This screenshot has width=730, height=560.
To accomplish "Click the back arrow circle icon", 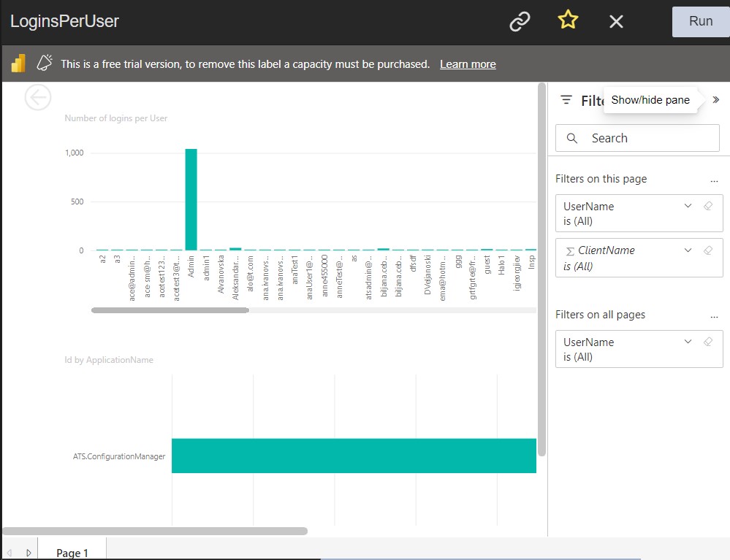I will [38, 97].
